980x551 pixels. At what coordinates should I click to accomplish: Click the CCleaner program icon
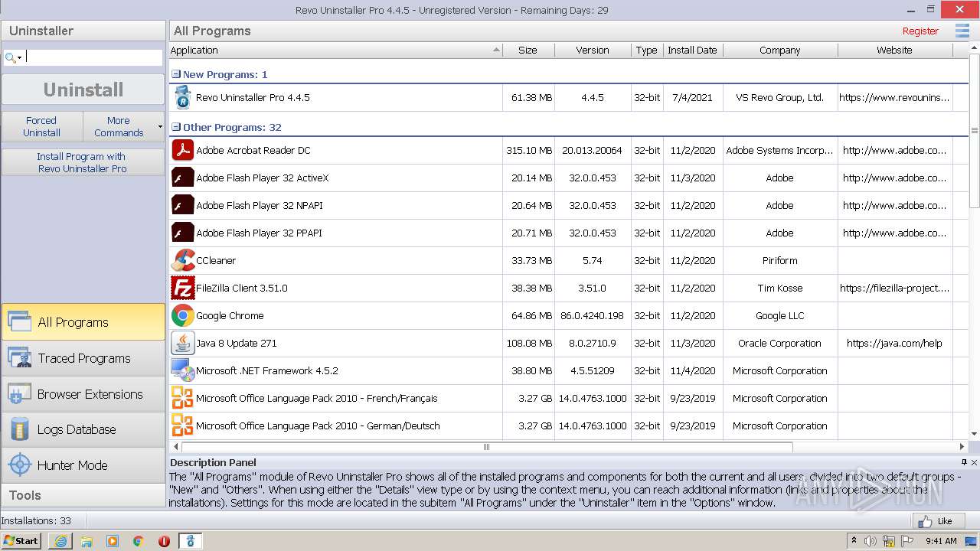182,260
